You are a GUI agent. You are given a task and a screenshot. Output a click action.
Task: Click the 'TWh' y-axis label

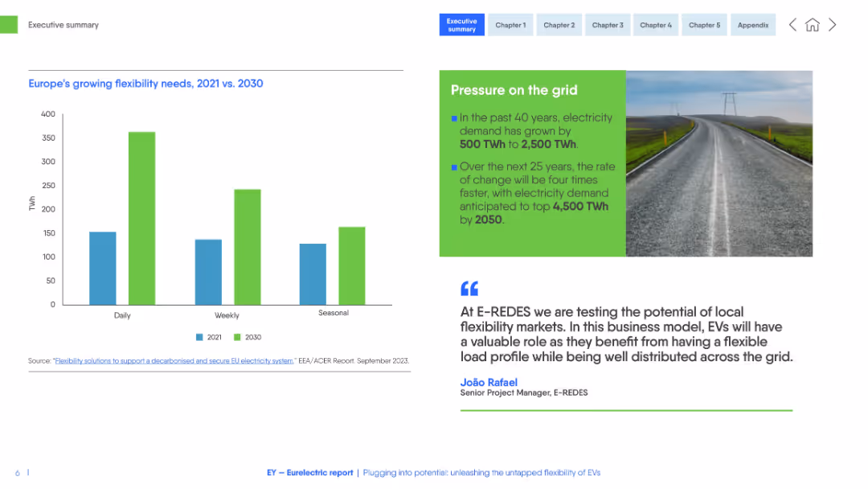coord(32,203)
